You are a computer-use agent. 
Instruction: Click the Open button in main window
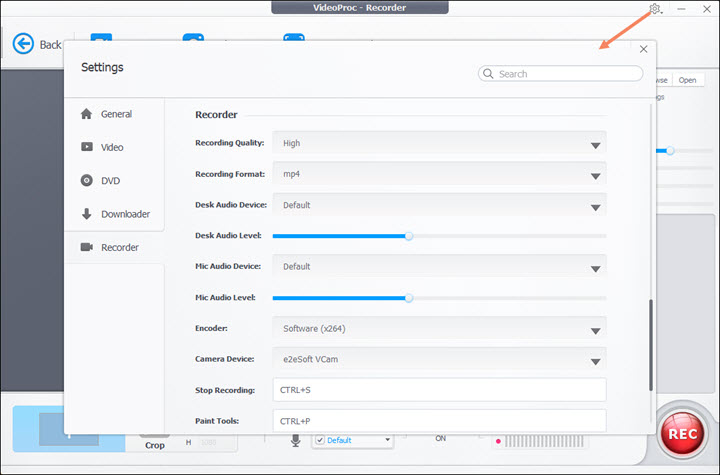pyautogui.click(x=687, y=80)
